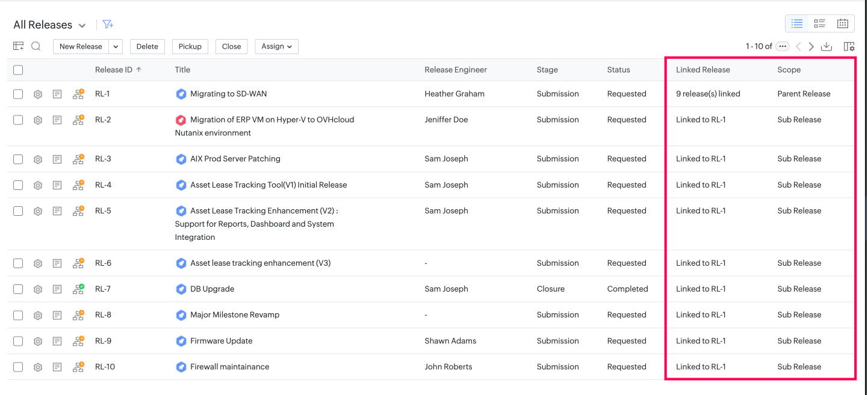Expand the All Releases view dropdown
The image size is (868, 395).
click(82, 25)
